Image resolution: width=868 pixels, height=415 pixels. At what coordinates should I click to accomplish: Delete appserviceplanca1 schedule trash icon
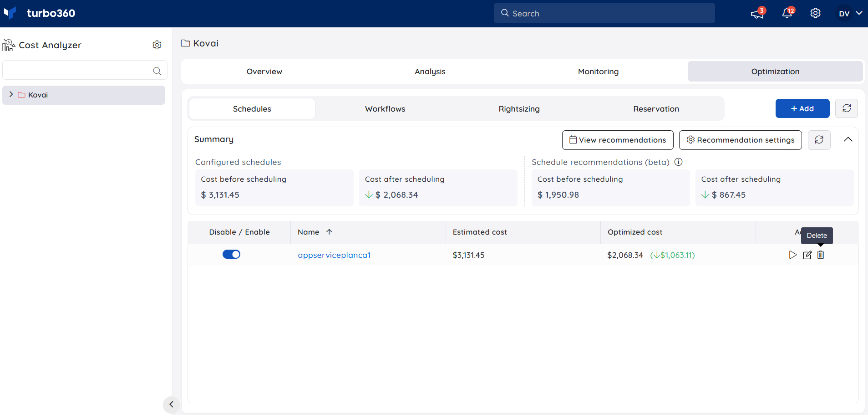[x=821, y=255]
